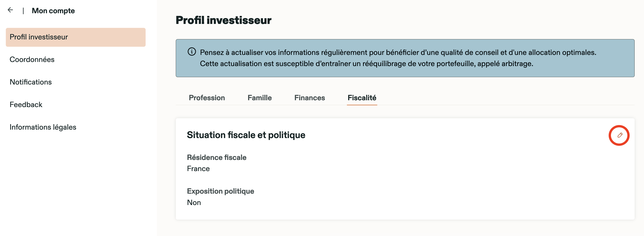Image resolution: width=644 pixels, height=236 pixels.
Task: Click the Non value under Exposition politique
Action: pyautogui.click(x=194, y=202)
